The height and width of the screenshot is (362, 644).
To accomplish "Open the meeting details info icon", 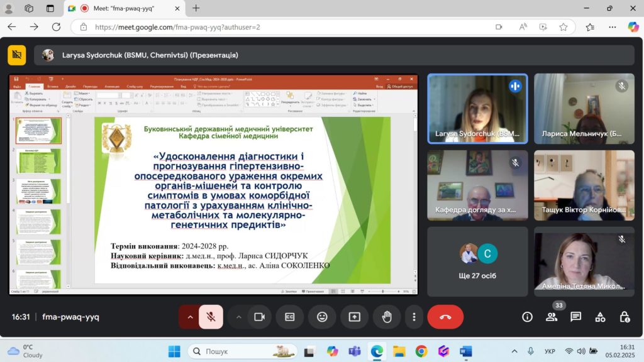I will tap(527, 317).
